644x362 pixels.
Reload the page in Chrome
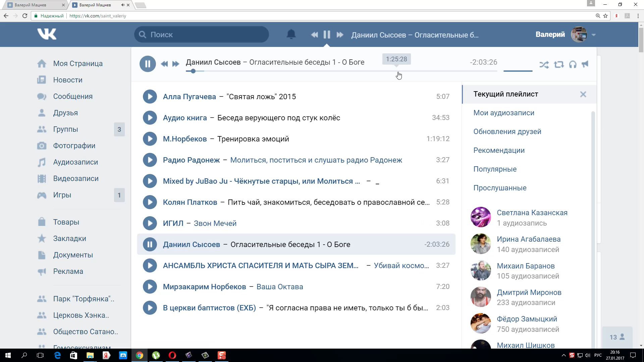pos(25,16)
